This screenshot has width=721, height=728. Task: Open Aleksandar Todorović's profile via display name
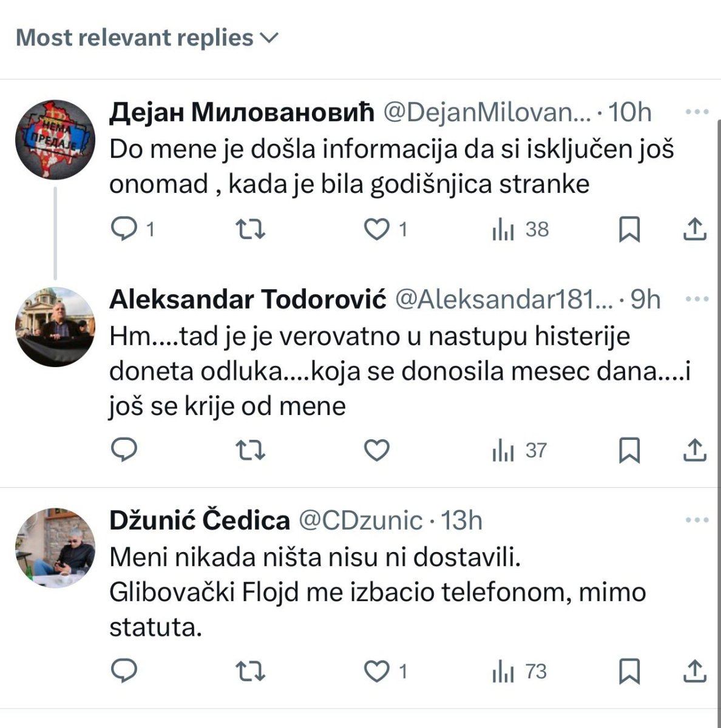point(248,299)
